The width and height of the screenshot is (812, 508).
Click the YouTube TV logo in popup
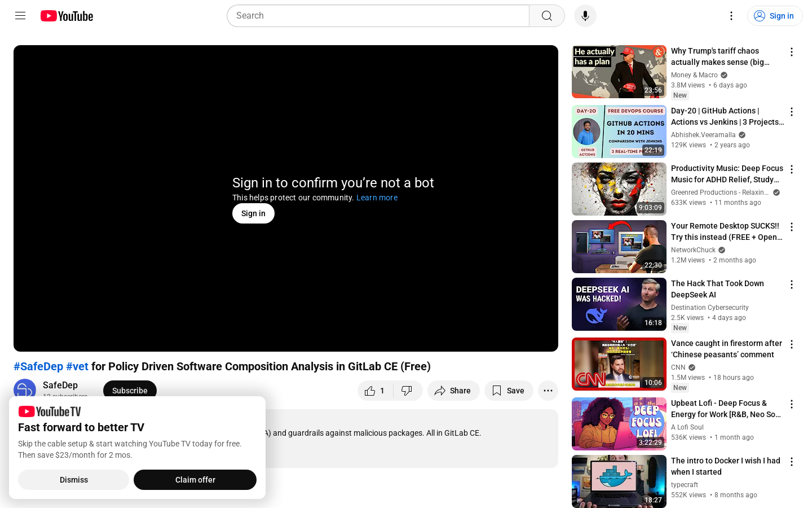[x=50, y=411]
